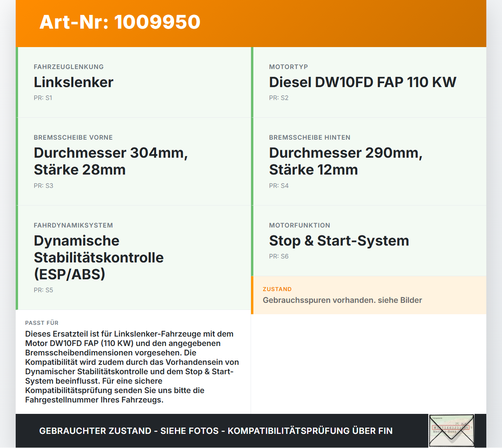Click the BREMSSCHEIBE VORNE label
Screen dimensions: 502x448
point(73,137)
